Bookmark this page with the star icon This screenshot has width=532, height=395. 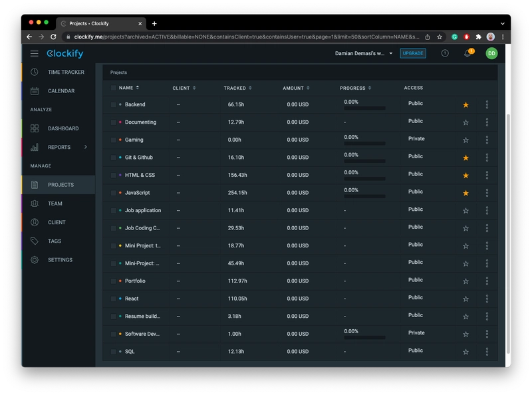point(440,37)
